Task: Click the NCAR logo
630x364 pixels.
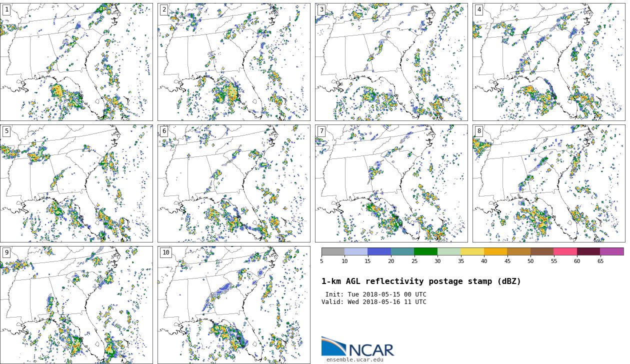Action: pyautogui.click(x=357, y=347)
